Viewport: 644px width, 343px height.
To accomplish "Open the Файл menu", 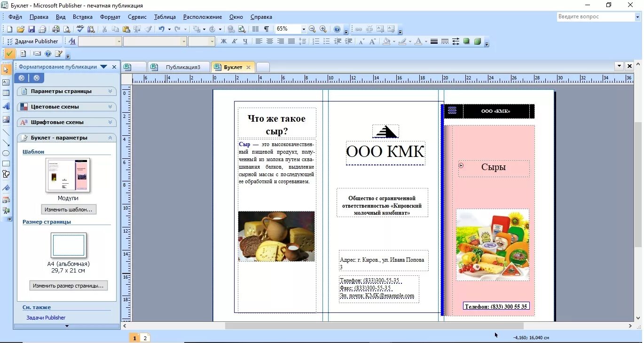I will [15, 17].
